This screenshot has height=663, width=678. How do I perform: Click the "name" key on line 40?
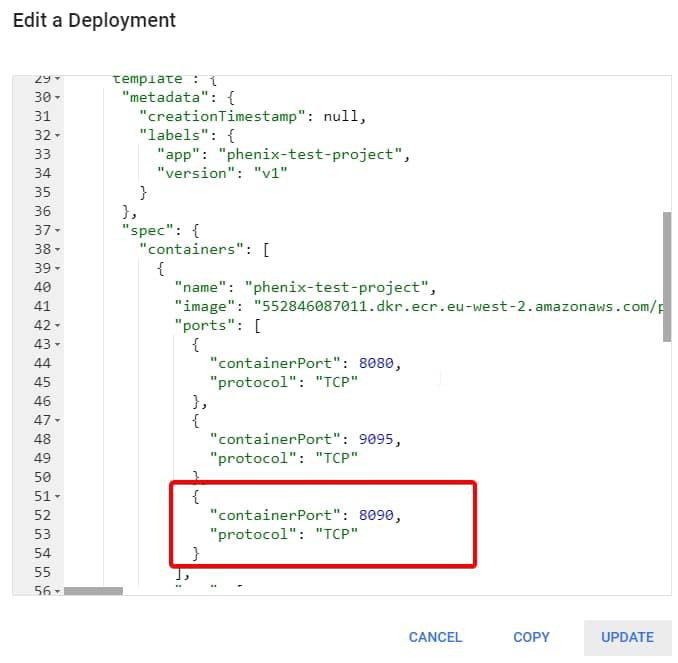pyautogui.click(x=200, y=288)
